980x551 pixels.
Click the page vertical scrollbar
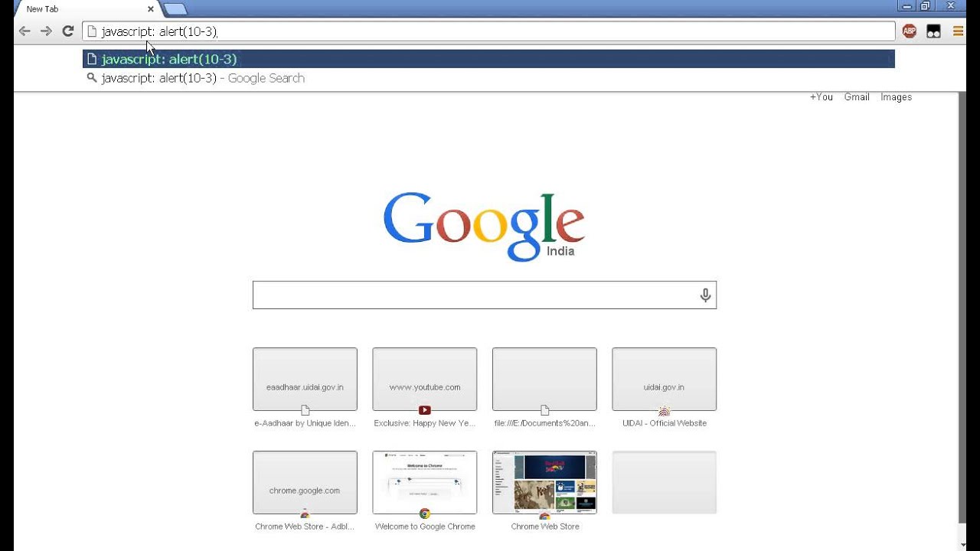[962, 306]
